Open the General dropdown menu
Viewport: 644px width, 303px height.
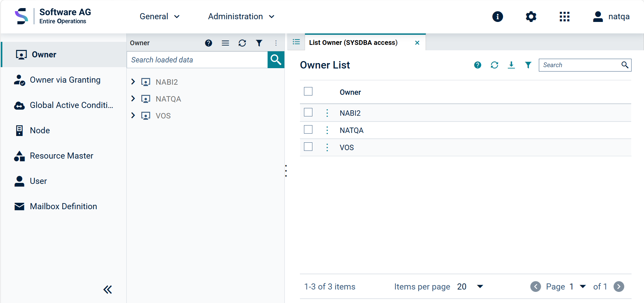pyautogui.click(x=160, y=17)
